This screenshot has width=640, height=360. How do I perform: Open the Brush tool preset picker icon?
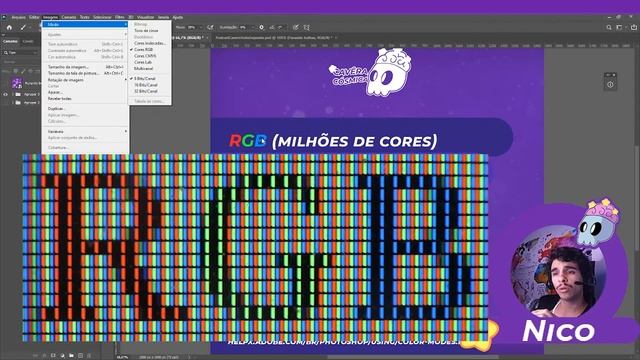(x=24, y=27)
